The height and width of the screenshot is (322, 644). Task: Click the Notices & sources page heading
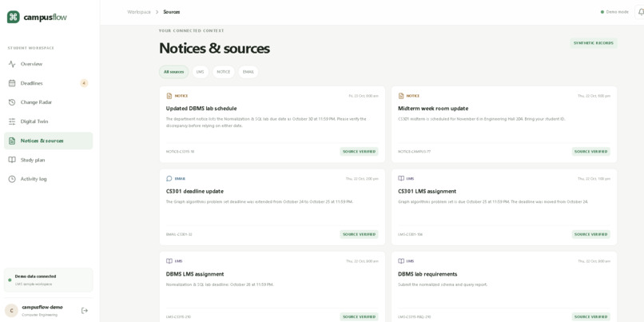pos(214,49)
